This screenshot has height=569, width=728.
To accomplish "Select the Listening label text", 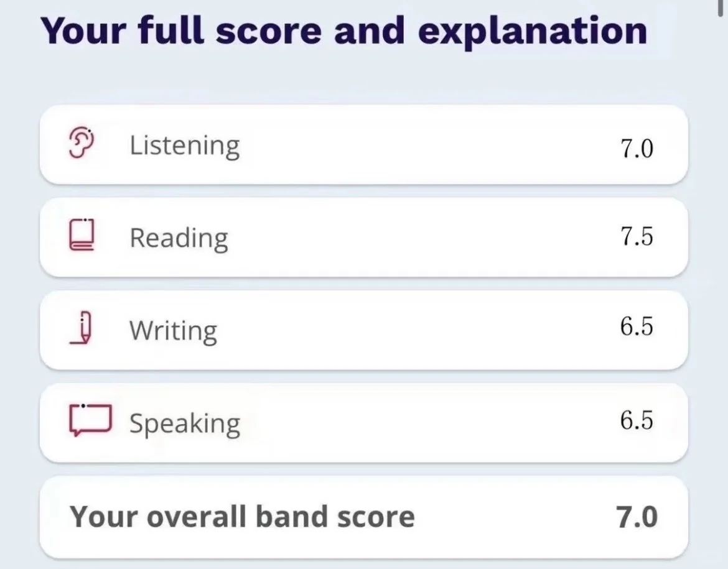I will [x=184, y=146].
